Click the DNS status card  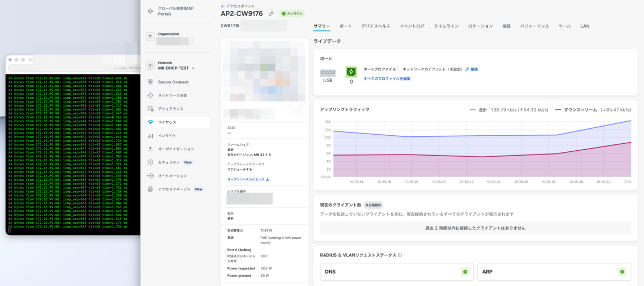point(397,272)
